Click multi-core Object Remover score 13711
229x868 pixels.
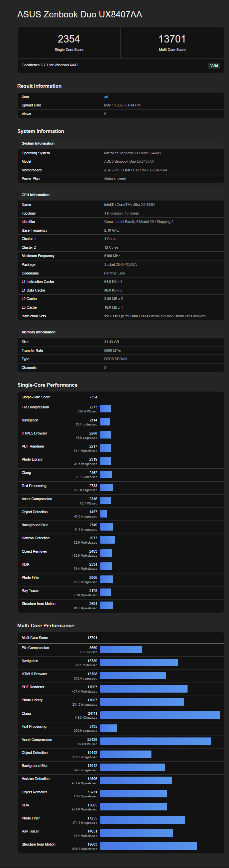tap(93, 792)
